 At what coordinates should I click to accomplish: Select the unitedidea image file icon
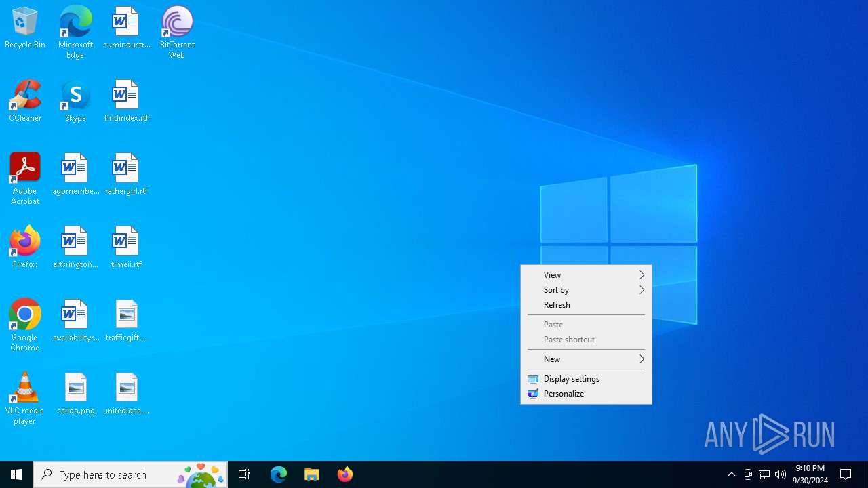(126, 394)
